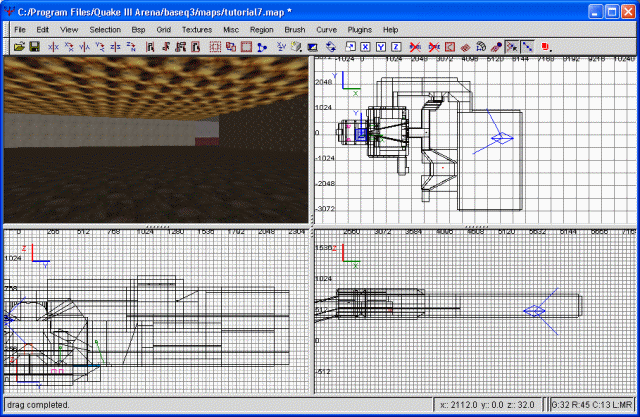Activate patch bend mode
The height and width of the screenshot is (417, 640).
pyautogui.click(x=481, y=47)
